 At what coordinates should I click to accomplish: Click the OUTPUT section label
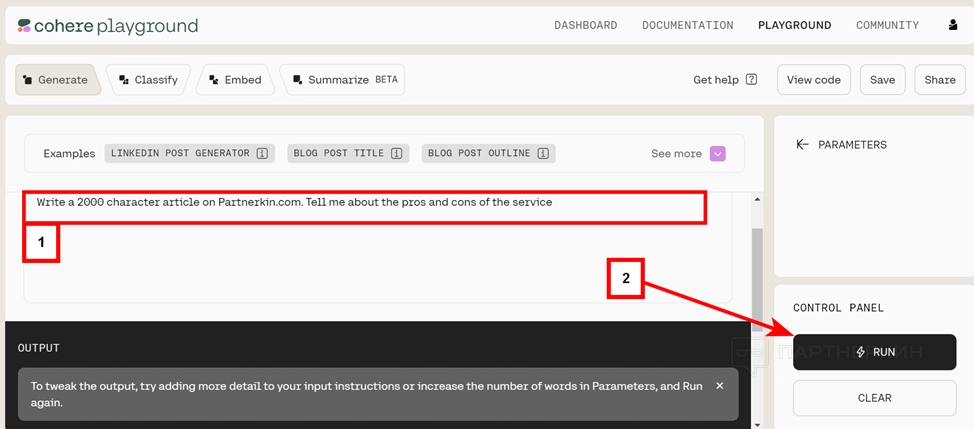coord(39,348)
